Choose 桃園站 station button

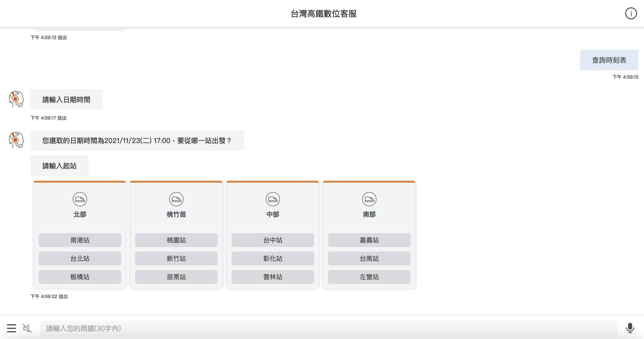click(x=176, y=240)
